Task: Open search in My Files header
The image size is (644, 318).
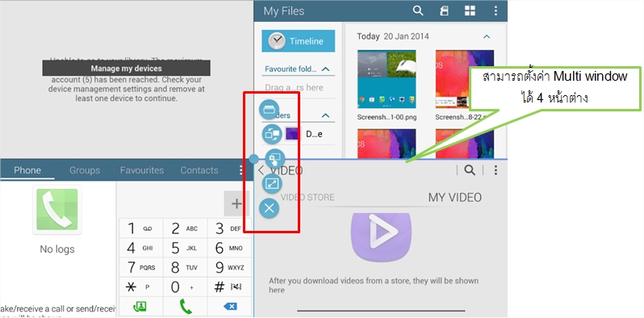Action: (x=418, y=11)
